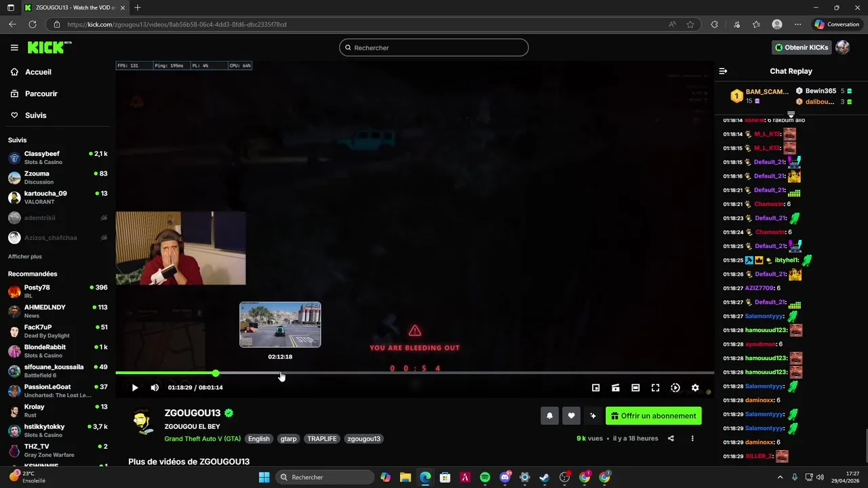This screenshot has width=868, height=488.
Task: Open ZGOUGOU13 channel name link
Action: coord(193,413)
